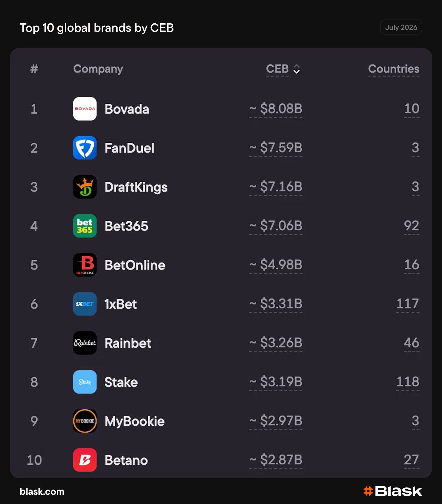Select the Bet365 company name
Viewport: 442px width, 504px height.
126,226
